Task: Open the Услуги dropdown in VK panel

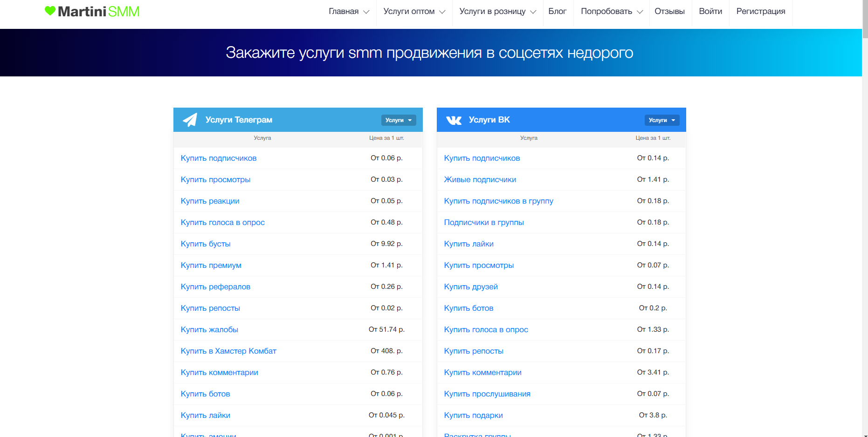Action: tap(662, 120)
